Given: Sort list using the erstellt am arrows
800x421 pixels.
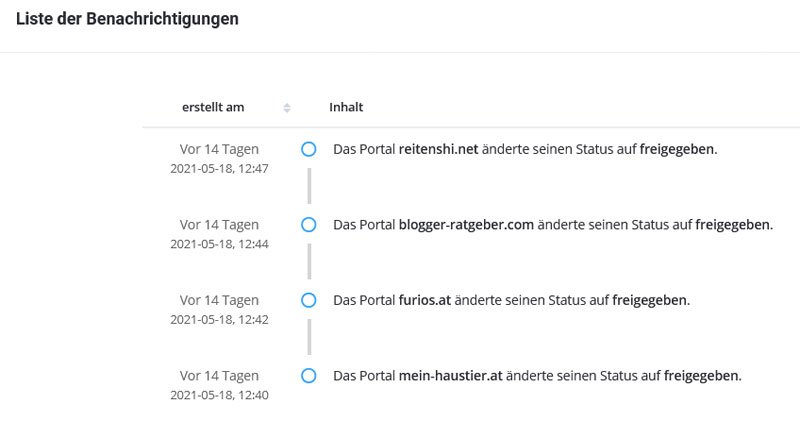Looking at the screenshot, I should 287,108.
